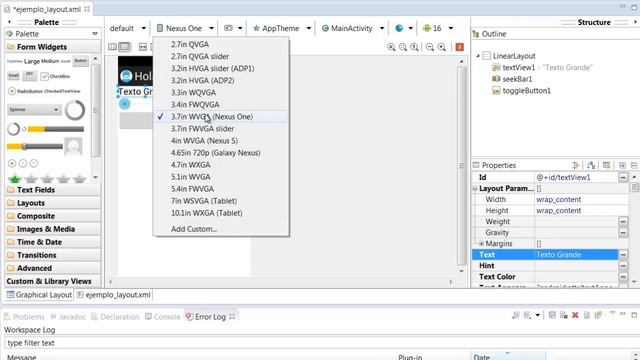Set vertical LinearLayout orientation icon
Image resolution: width=640 pixels, height=360 pixels.
coord(124,47)
